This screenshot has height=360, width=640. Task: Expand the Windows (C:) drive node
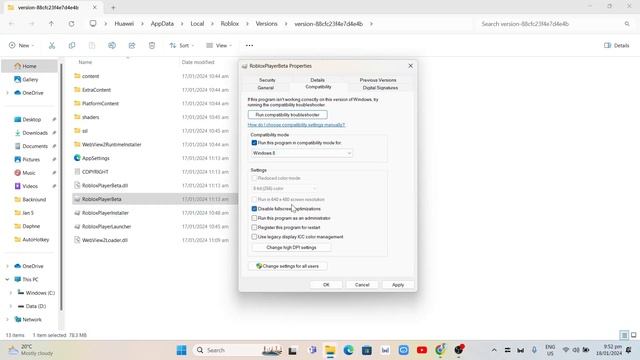coord(11,293)
